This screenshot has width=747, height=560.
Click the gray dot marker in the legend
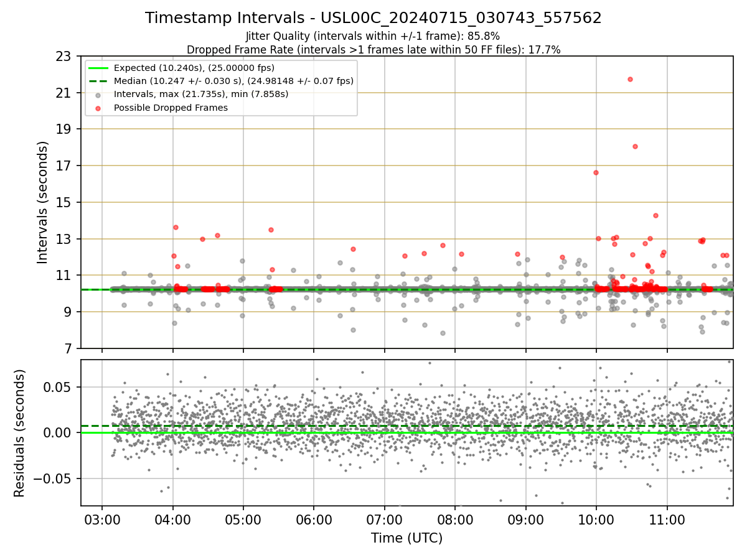click(x=98, y=95)
